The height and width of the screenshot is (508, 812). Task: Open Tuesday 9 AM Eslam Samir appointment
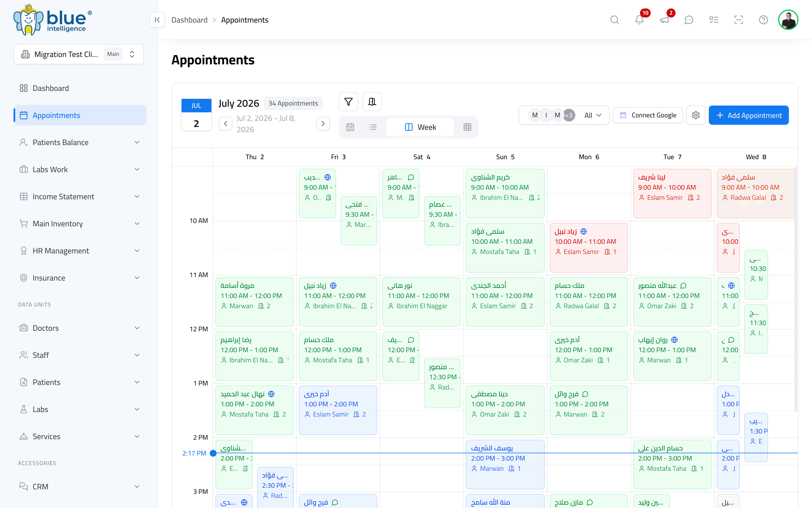click(x=672, y=193)
